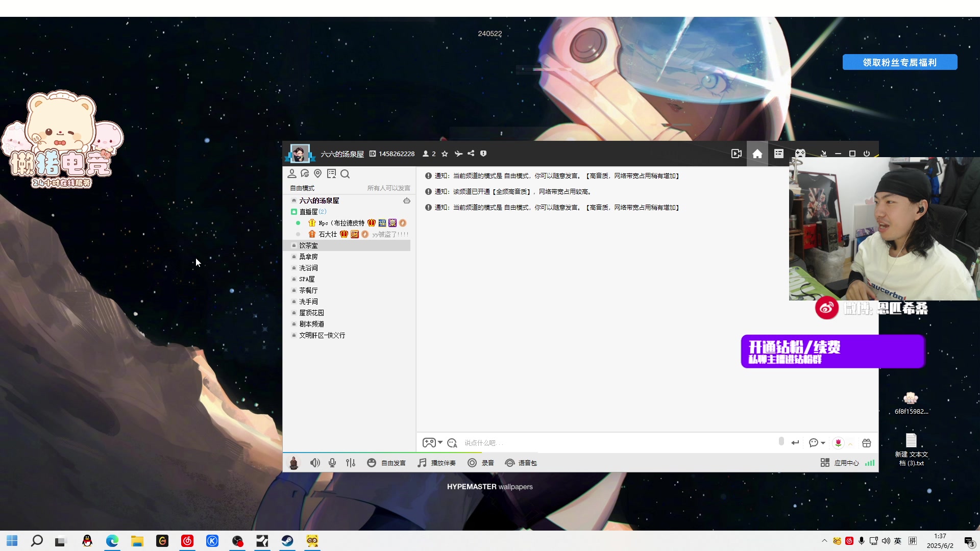Open QQ penguin icon in taskbar
The image size is (980, 551).
tap(87, 541)
